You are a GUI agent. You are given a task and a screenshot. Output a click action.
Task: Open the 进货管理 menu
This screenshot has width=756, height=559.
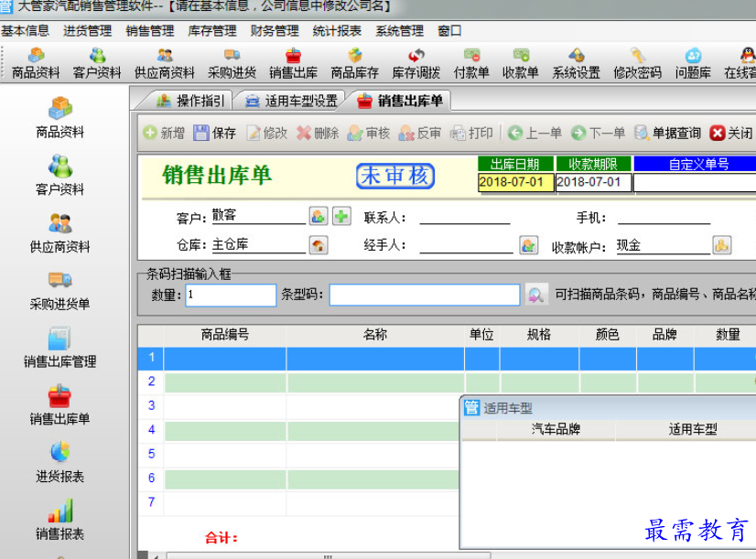pyautogui.click(x=88, y=31)
